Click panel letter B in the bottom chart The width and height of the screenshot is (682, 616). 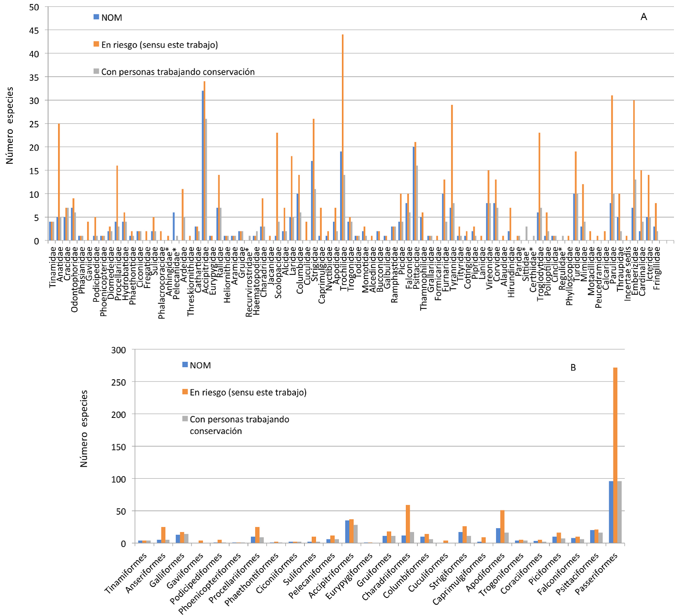pyautogui.click(x=573, y=368)
